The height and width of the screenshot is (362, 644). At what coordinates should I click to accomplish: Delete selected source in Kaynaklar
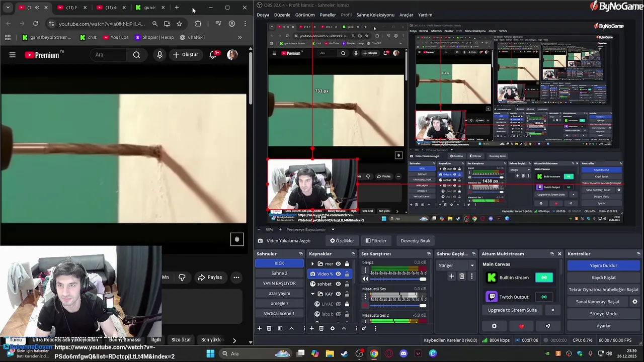tap(321, 328)
